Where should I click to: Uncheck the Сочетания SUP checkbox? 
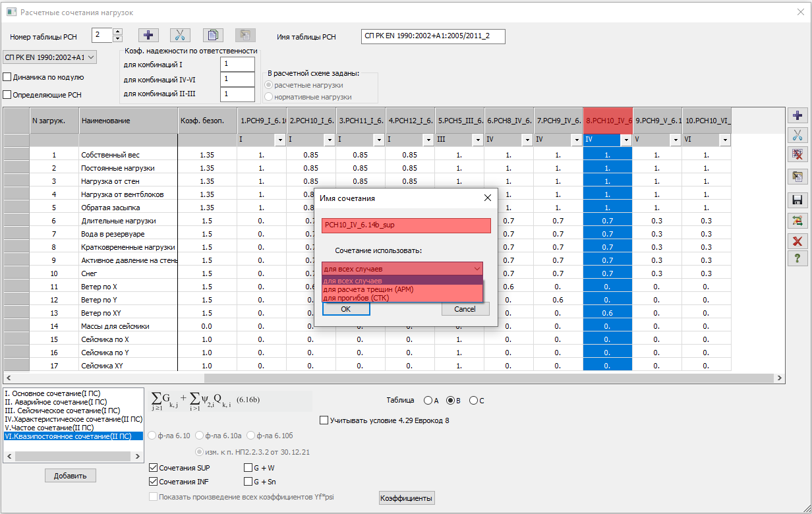154,468
